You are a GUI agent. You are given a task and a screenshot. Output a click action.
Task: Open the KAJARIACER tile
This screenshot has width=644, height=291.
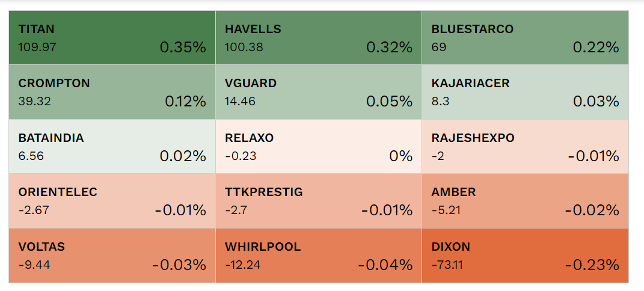tap(525, 92)
